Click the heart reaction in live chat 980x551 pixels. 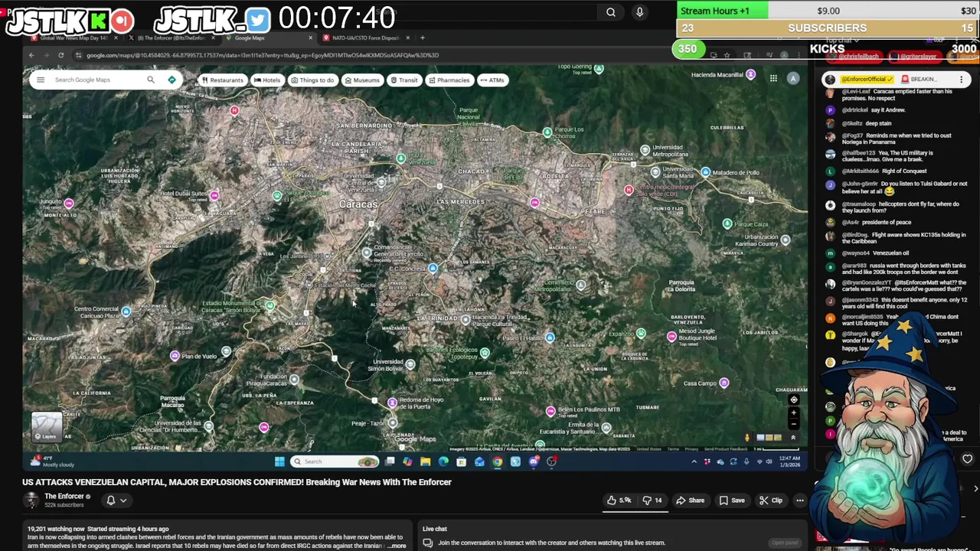pyautogui.click(x=967, y=459)
